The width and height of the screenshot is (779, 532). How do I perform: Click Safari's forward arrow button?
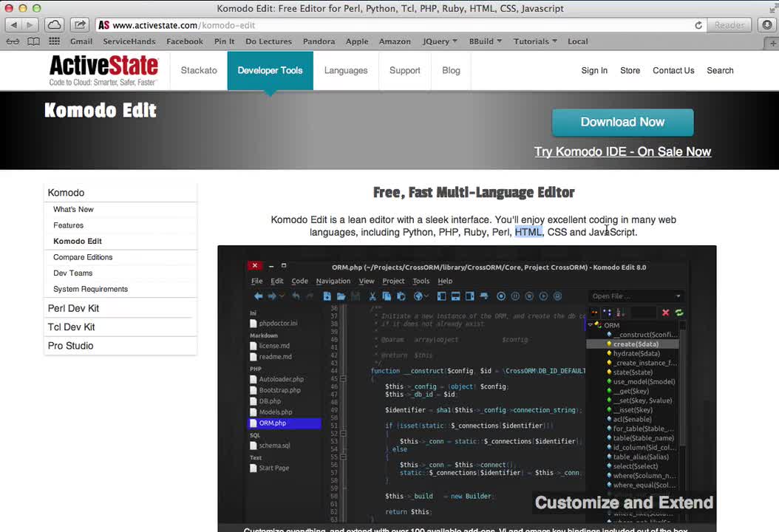pos(30,25)
